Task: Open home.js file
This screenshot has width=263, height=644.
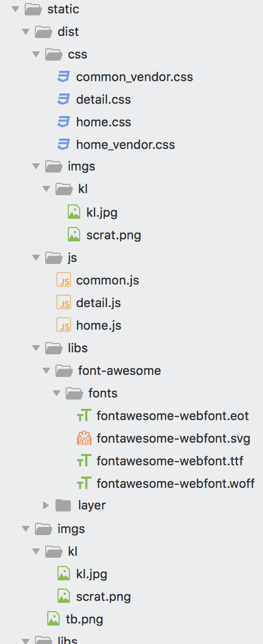Action: coord(99,326)
